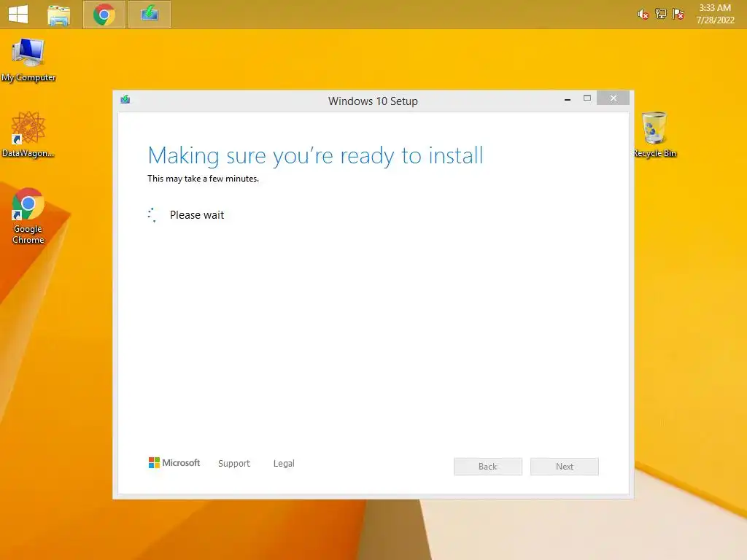747x560 pixels.
Task: Open the Legal link
Action: point(284,463)
